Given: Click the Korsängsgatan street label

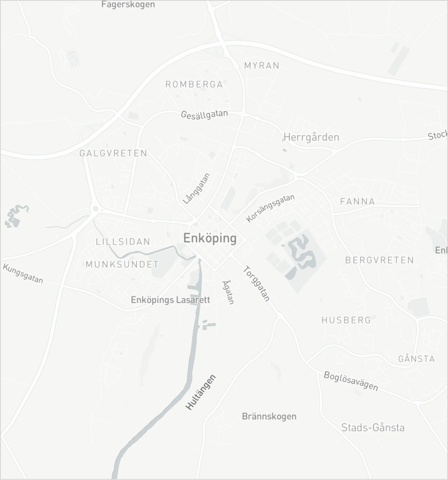Looking at the screenshot, I should click(x=271, y=208).
